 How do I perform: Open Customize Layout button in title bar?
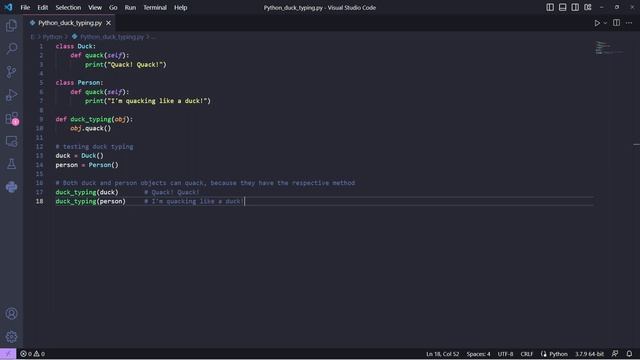pos(588,7)
